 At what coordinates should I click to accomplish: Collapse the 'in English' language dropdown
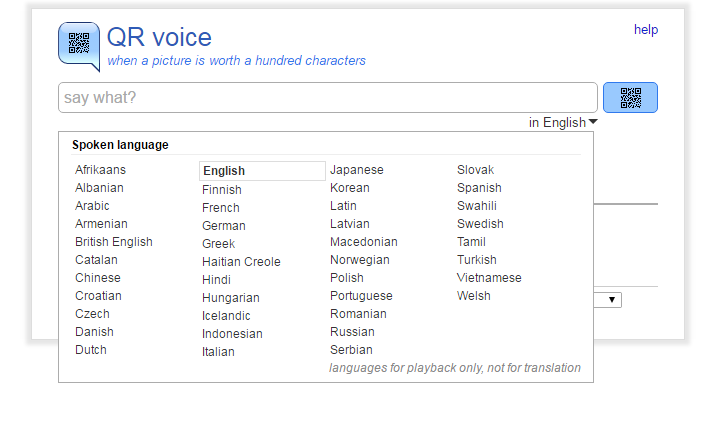(563, 123)
